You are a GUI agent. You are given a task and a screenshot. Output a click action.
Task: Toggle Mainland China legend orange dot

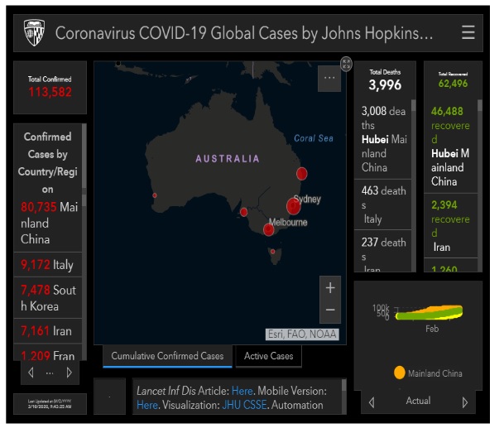pyautogui.click(x=399, y=373)
